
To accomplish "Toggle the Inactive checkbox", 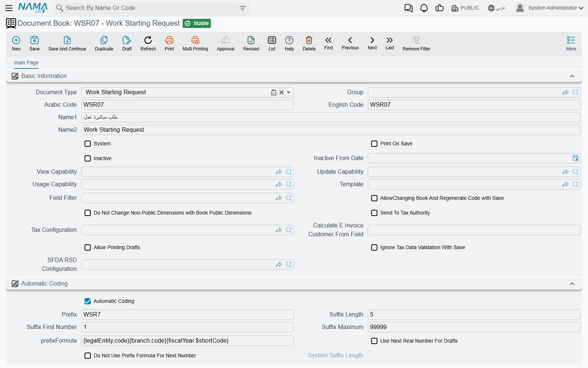I will 88,159.
